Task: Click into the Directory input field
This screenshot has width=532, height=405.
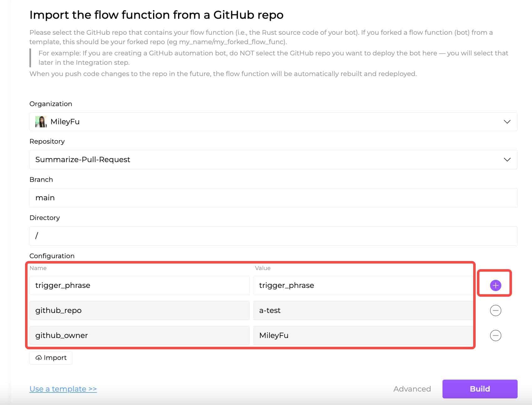Action: pyautogui.click(x=273, y=236)
